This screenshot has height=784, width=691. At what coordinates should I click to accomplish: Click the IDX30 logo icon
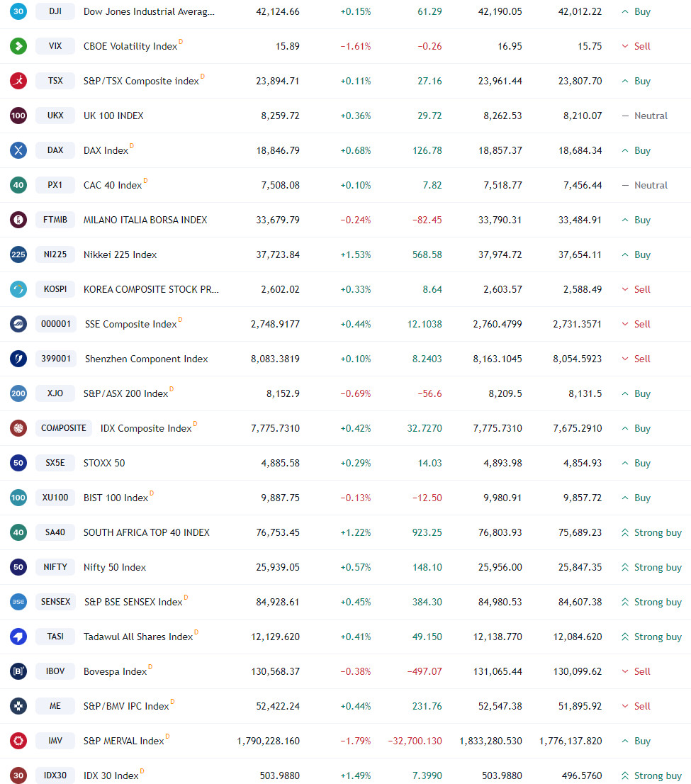coord(18,776)
